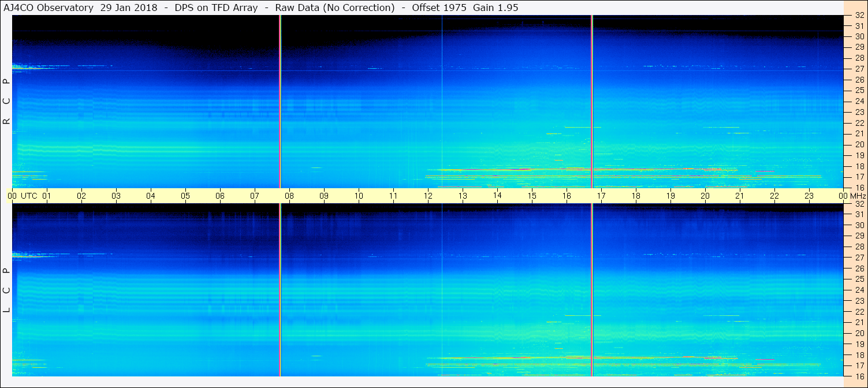Click the "Offset 1975" value in the header

[438, 8]
